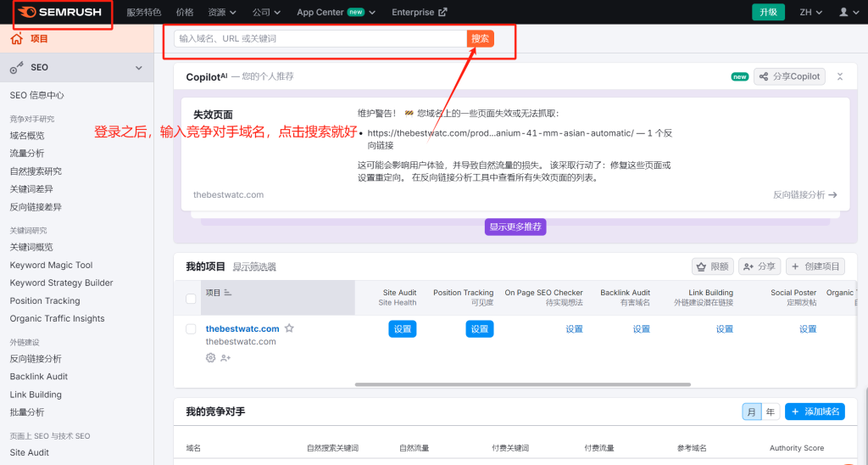Click the 显示更多推荐 button
This screenshot has width=868, height=465.
515,227
